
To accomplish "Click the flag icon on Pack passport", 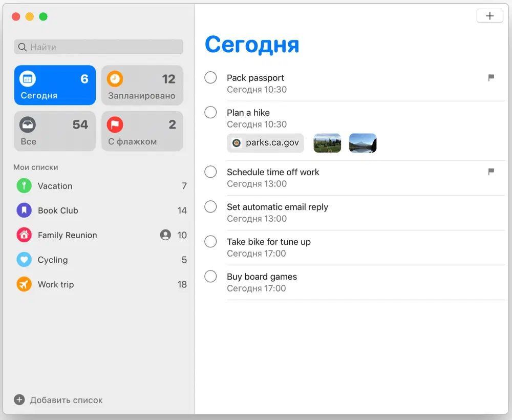I will tap(491, 78).
